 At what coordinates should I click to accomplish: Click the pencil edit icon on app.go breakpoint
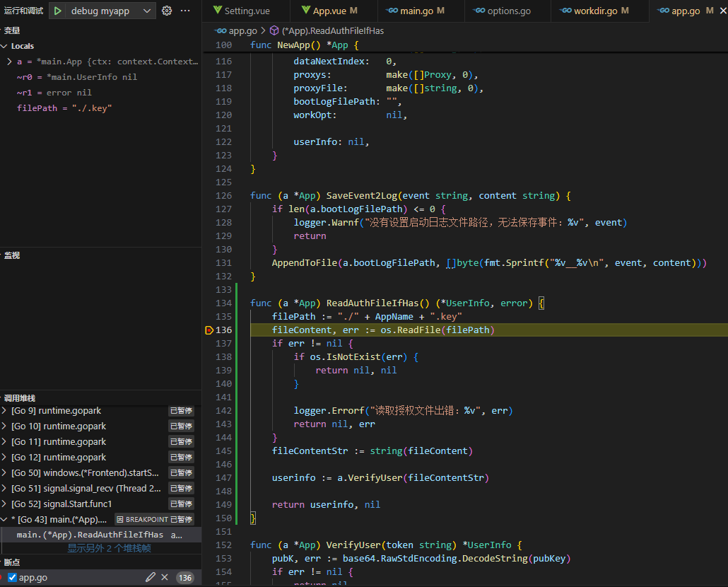pos(150,577)
